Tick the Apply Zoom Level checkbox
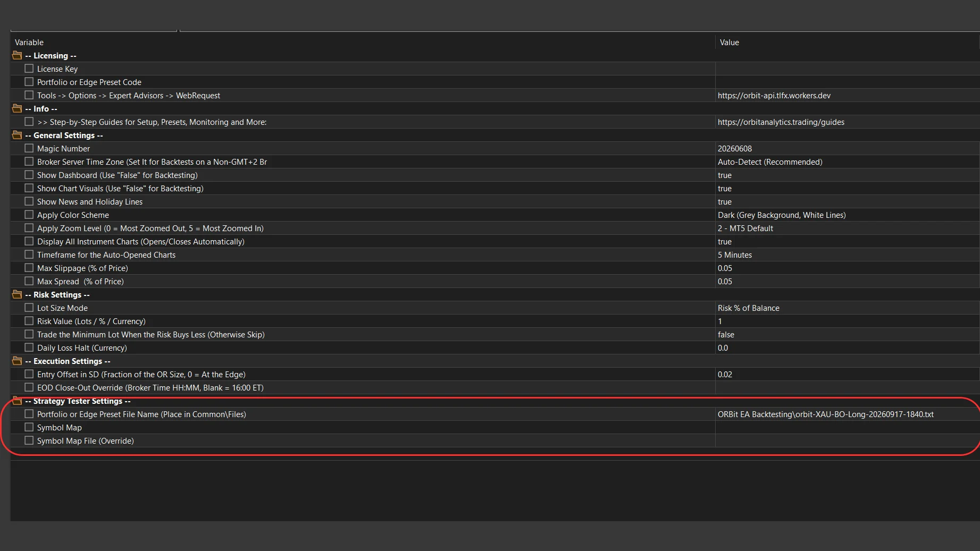The width and height of the screenshot is (980, 551). click(29, 228)
